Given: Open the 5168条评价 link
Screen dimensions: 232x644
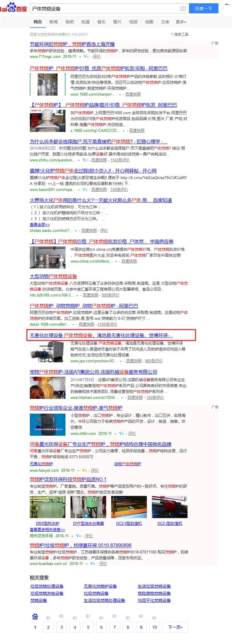Looking at the screenshot, I should point(107,324).
